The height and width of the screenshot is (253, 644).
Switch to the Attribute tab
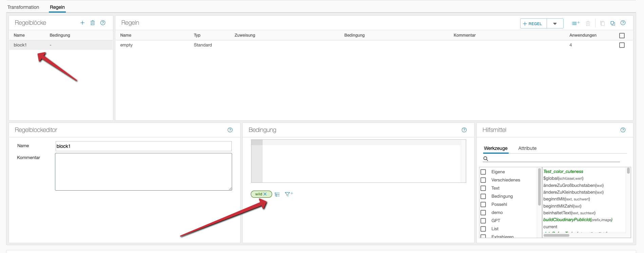(x=527, y=148)
